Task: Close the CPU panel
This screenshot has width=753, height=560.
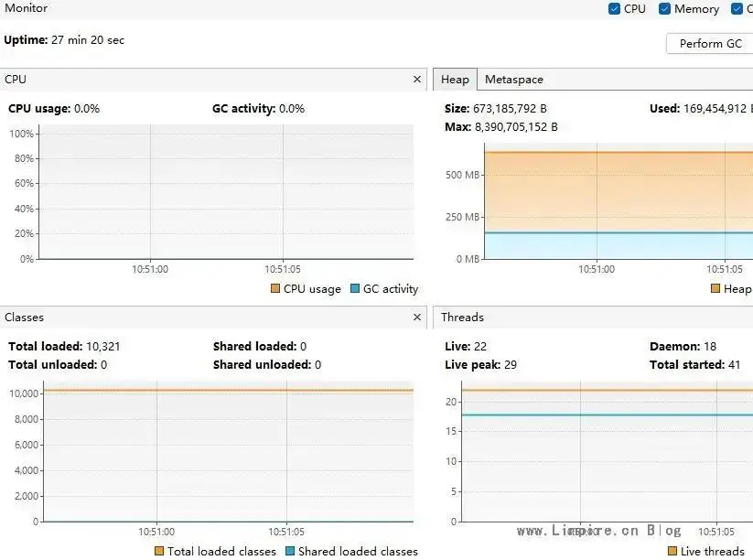Action: click(417, 80)
